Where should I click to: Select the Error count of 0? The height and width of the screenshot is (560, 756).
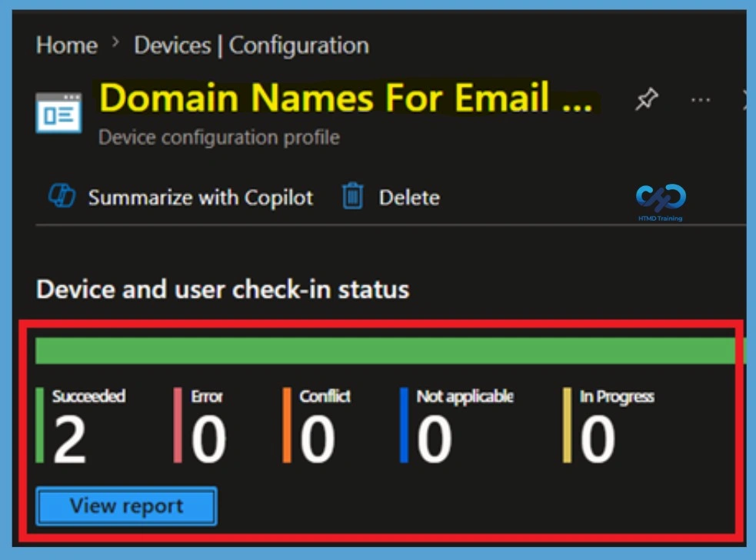point(208,439)
